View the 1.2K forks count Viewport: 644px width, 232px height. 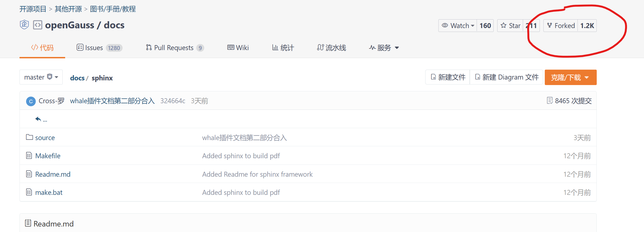(587, 26)
